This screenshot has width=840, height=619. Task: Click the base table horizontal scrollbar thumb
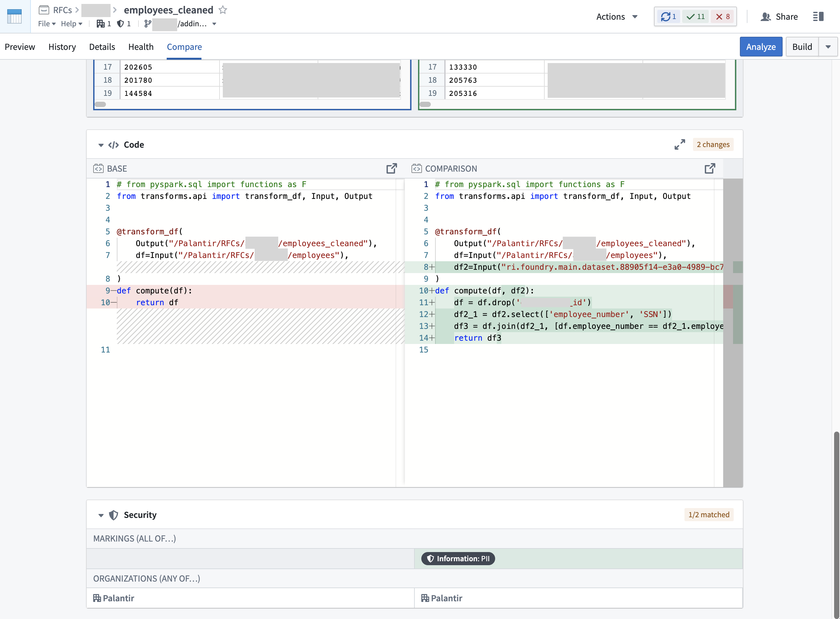pos(100,104)
